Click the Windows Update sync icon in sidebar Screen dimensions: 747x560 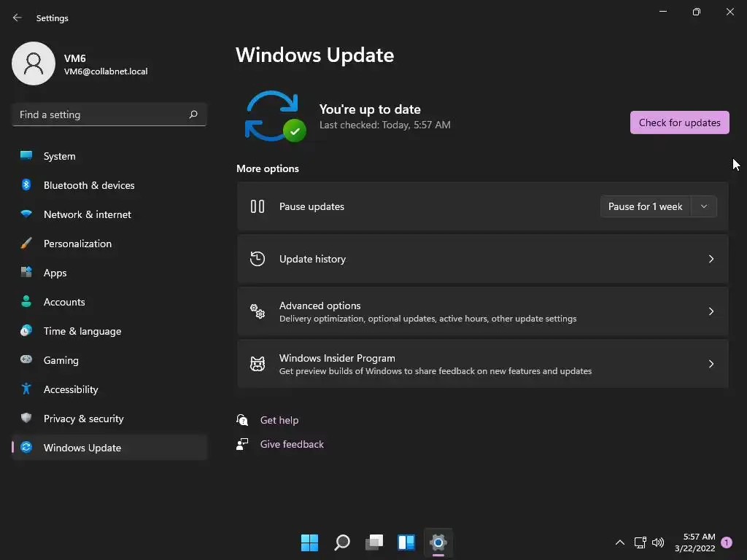click(26, 447)
